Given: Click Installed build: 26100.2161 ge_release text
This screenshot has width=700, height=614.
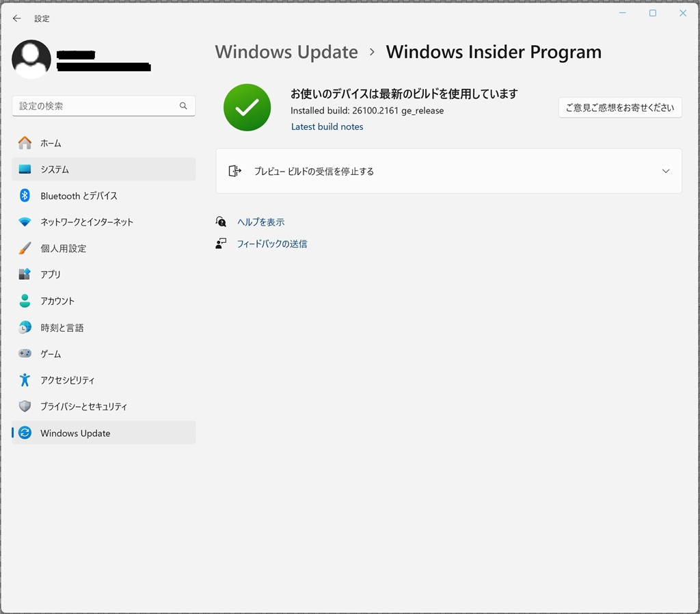Looking at the screenshot, I should click(367, 111).
